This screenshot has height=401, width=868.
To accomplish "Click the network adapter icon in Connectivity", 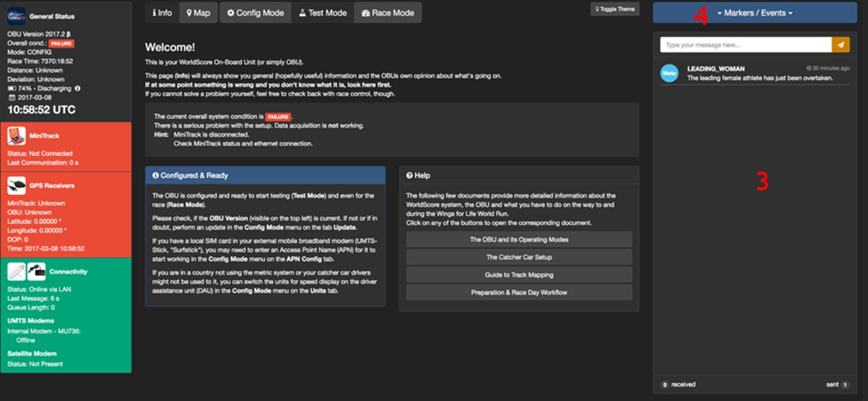I will [x=36, y=271].
